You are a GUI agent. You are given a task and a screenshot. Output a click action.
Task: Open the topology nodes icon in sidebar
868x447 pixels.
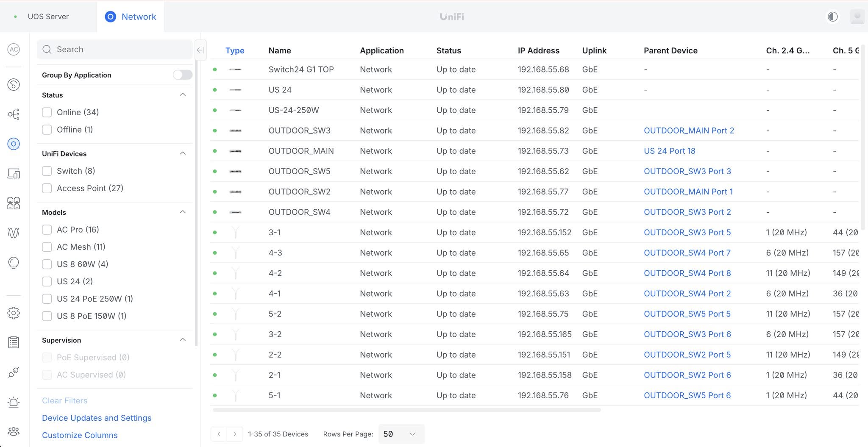click(14, 114)
